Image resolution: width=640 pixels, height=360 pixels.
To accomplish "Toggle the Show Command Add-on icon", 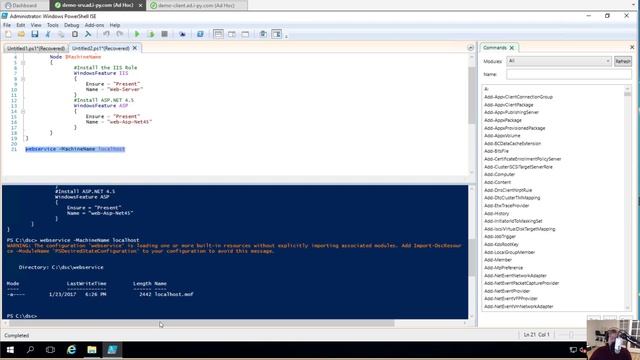I will (277, 34).
